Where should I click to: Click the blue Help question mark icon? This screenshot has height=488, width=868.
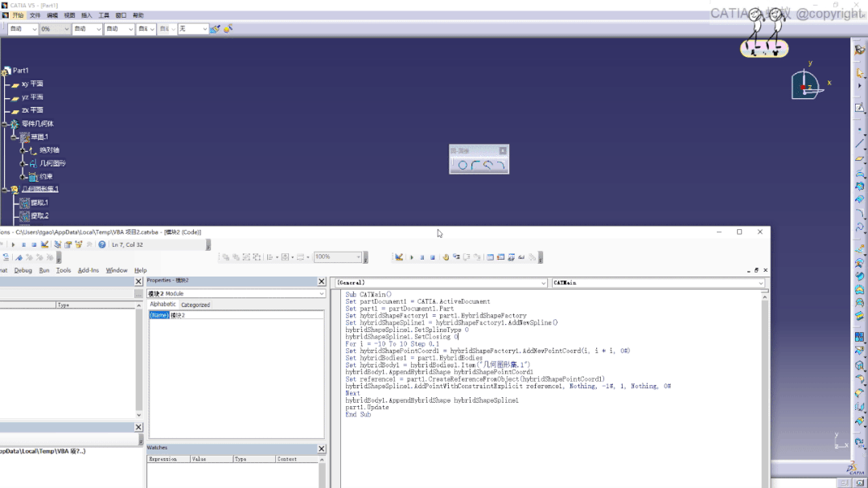coord(102,244)
